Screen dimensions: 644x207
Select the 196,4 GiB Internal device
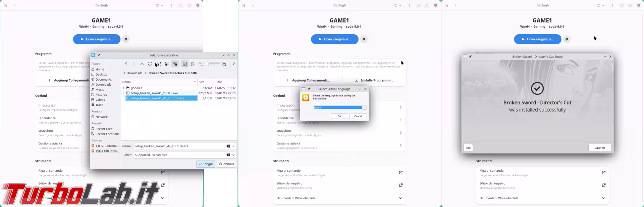click(105, 151)
